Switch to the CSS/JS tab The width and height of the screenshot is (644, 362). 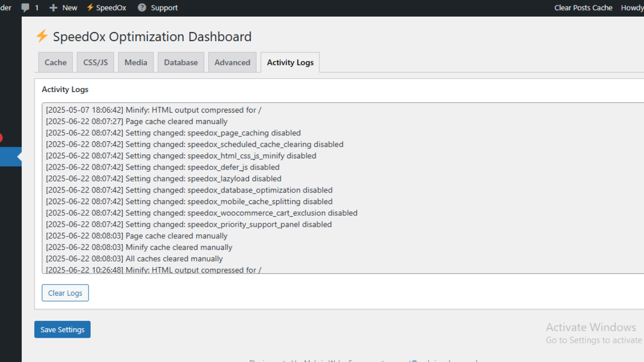(95, 62)
